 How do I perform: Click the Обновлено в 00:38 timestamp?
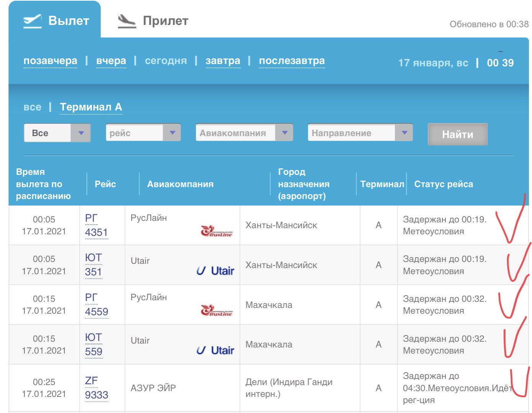click(x=489, y=24)
